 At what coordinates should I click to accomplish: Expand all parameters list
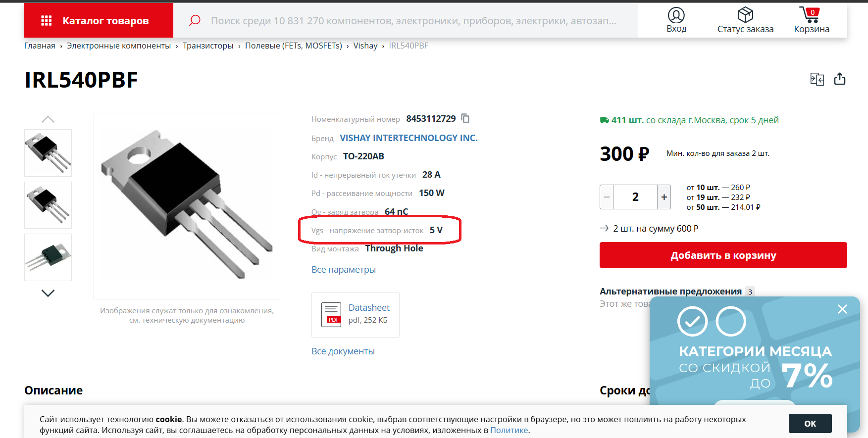[344, 270]
